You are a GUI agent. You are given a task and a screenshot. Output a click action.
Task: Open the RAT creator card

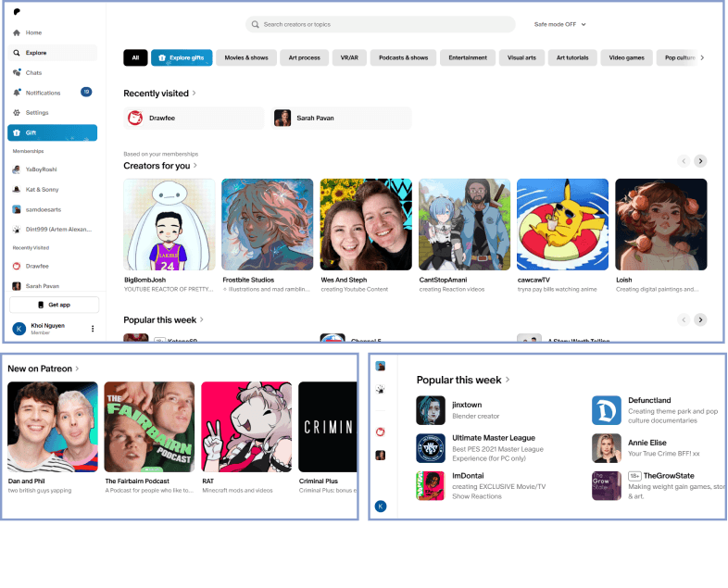[x=246, y=438]
